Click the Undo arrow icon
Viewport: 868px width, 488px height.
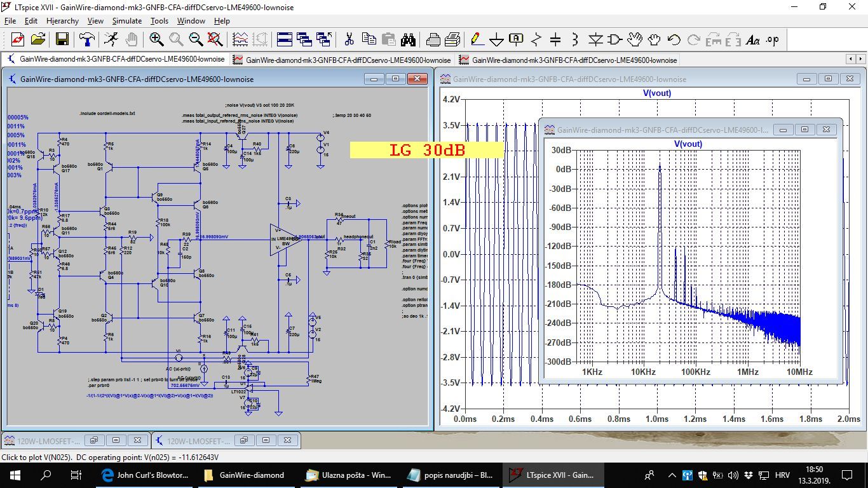(x=674, y=39)
